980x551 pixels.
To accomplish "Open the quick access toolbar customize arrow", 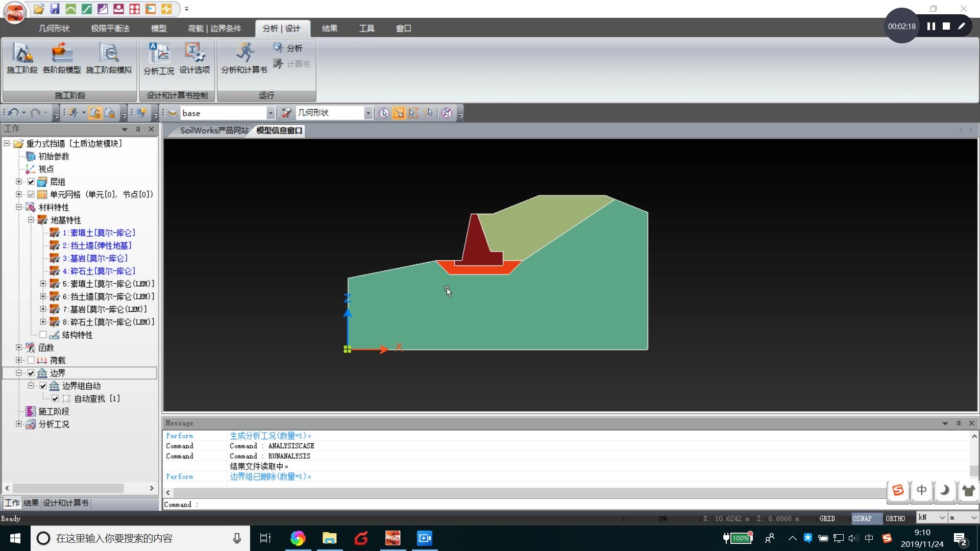I will [187, 9].
